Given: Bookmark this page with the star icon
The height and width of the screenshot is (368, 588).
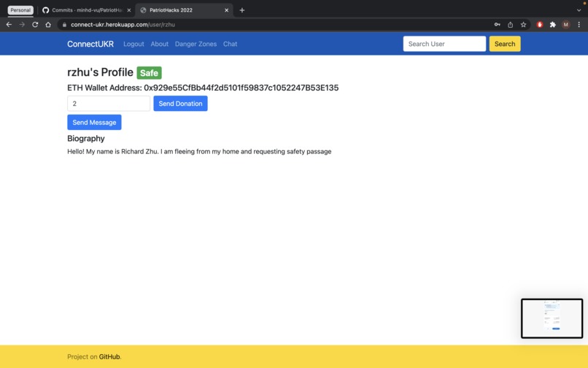Looking at the screenshot, I should click(523, 24).
